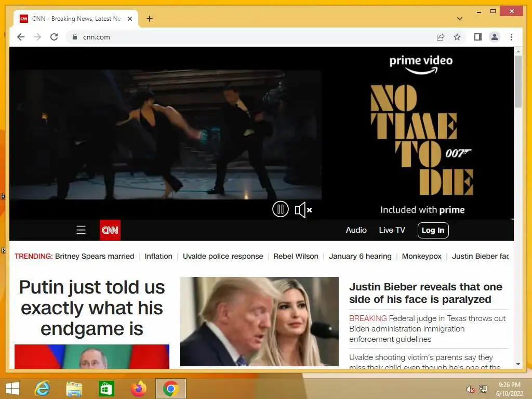Close the CNN tab

pos(129,19)
